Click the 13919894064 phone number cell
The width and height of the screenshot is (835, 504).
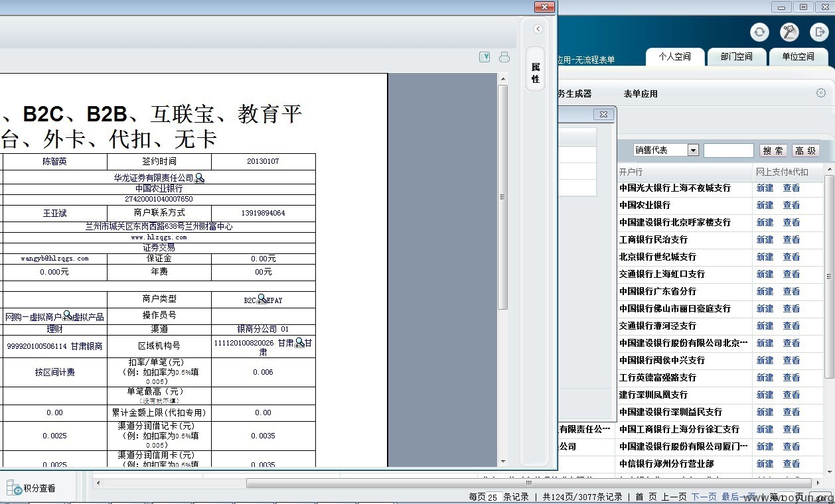tap(263, 213)
